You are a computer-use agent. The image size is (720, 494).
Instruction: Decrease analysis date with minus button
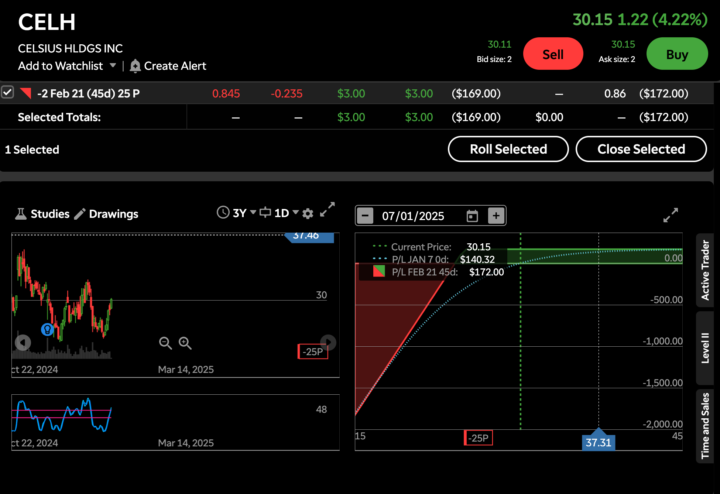tap(365, 216)
